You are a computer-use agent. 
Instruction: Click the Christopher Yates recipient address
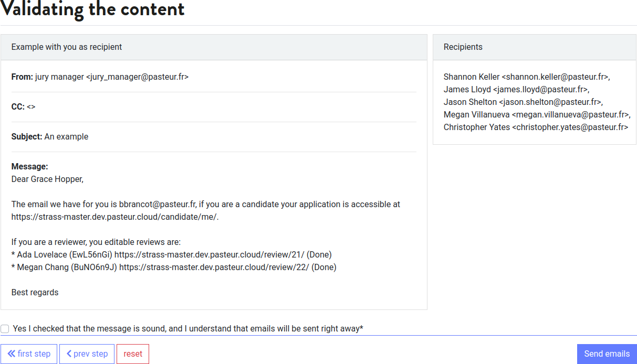tap(569, 127)
